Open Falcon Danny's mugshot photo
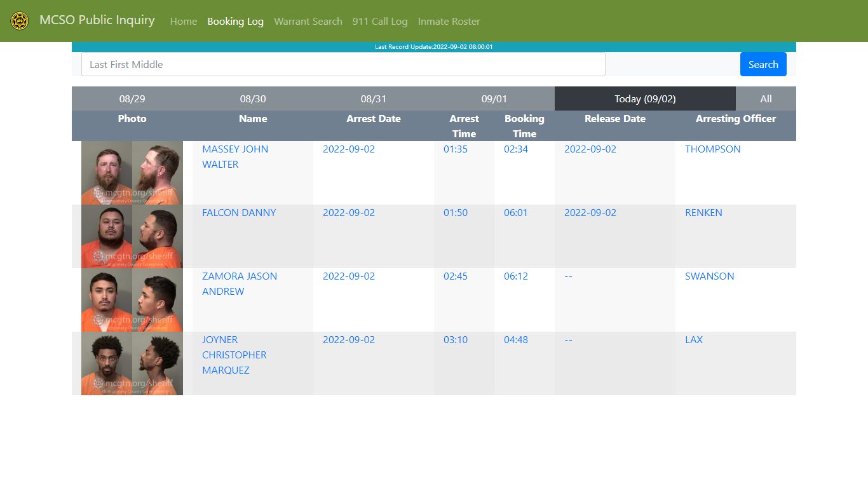This screenshot has width=868, height=488. coord(132,236)
